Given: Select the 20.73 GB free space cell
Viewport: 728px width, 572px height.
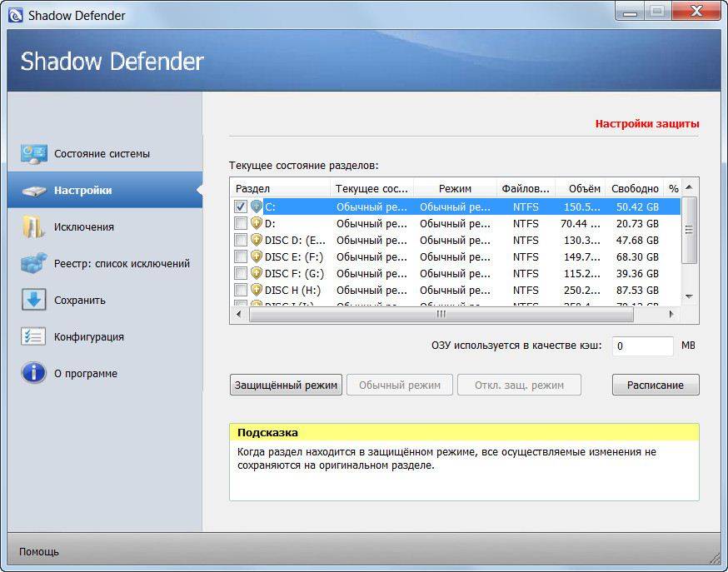Looking at the screenshot, I should click(637, 224).
